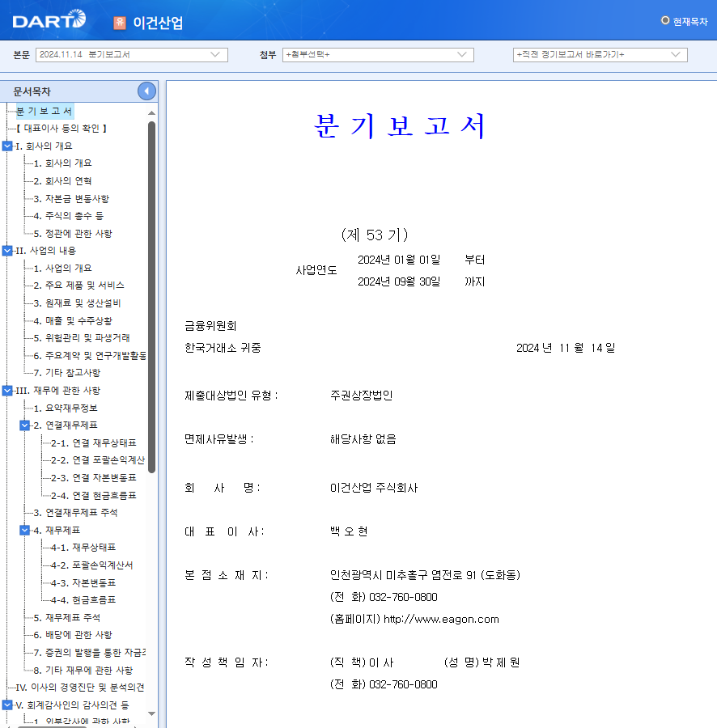Screen dimensions: 717x728
Task: Collapse the 4. 재무제표 subtree
Action: tap(24, 529)
